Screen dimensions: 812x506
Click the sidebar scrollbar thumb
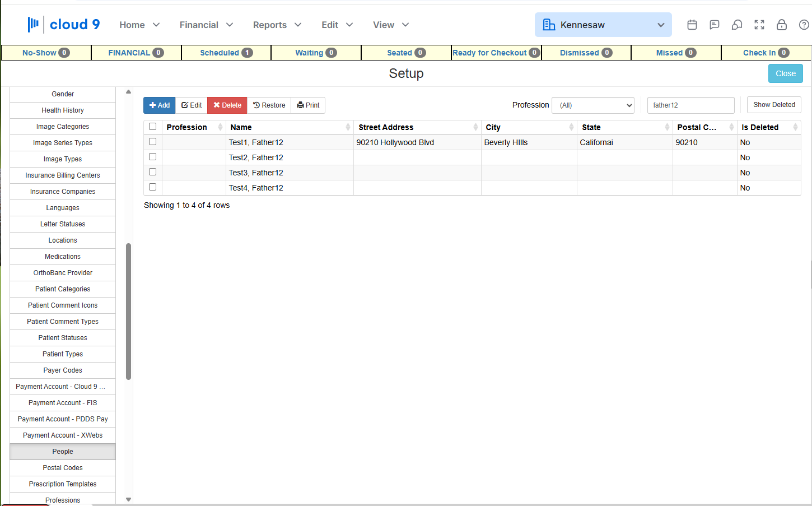[x=128, y=312]
